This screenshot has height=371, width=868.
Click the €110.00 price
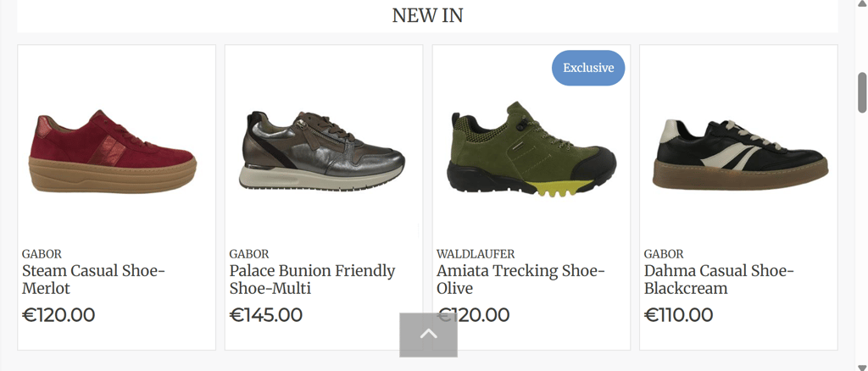[679, 315]
